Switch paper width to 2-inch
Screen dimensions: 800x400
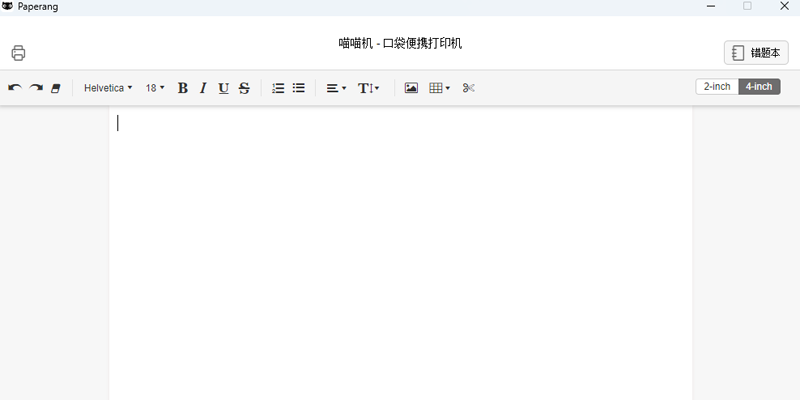pyautogui.click(x=717, y=86)
